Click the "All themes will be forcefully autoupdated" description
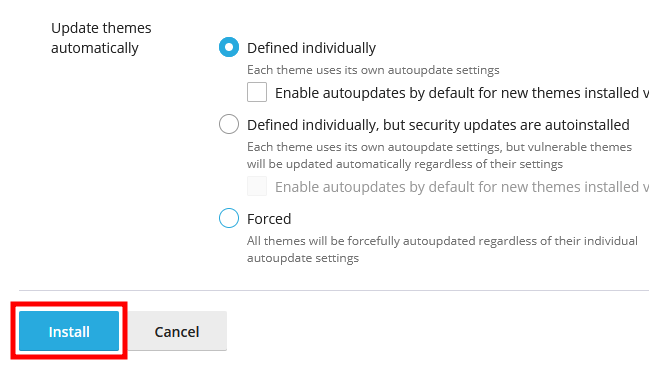This screenshot has width=649, height=375. point(442,241)
